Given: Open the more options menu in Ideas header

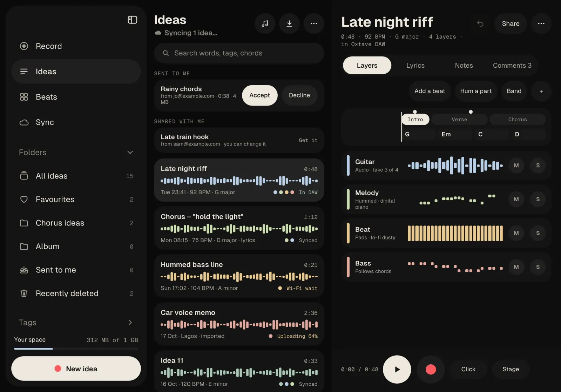Looking at the screenshot, I should (314, 23).
